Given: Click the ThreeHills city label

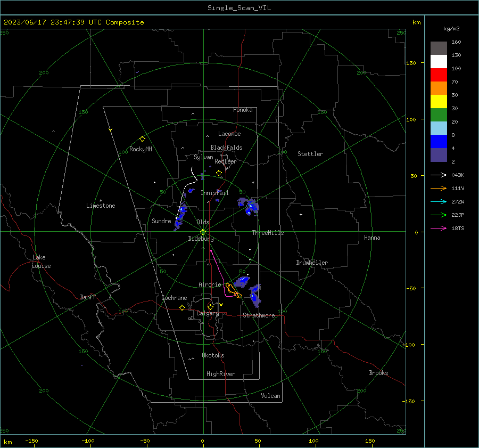Looking at the screenshot, I should [x=268, y=233].
